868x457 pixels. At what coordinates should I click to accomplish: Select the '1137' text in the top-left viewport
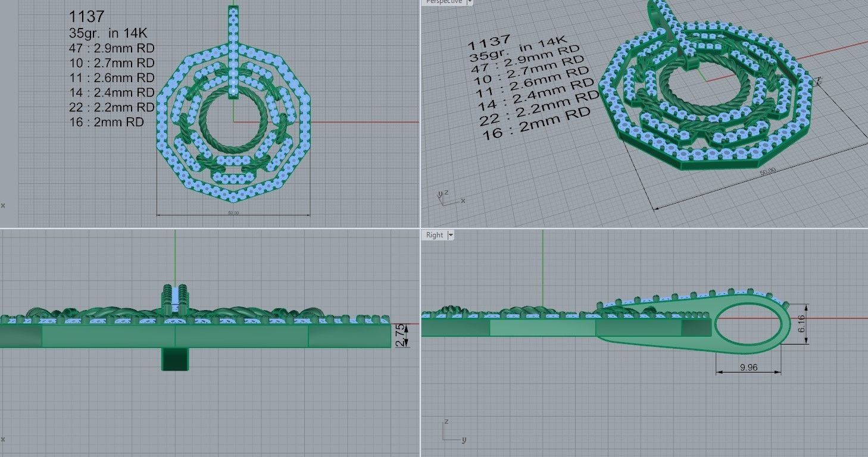pyautogui.click(x=86, y=17)
